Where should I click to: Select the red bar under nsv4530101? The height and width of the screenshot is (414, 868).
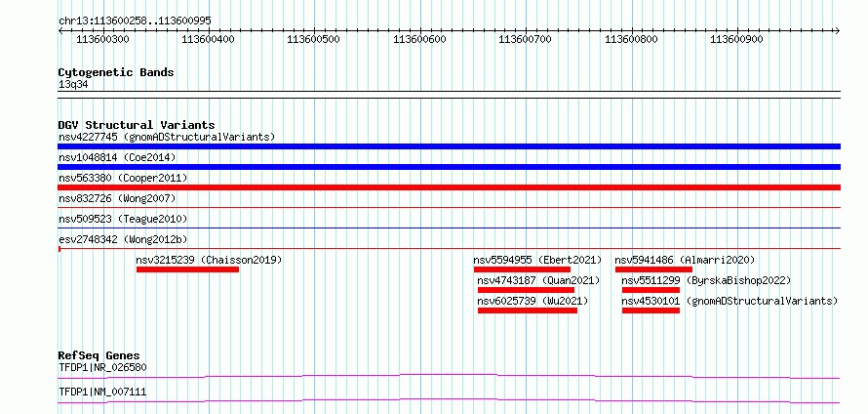[x=651, y=310]
